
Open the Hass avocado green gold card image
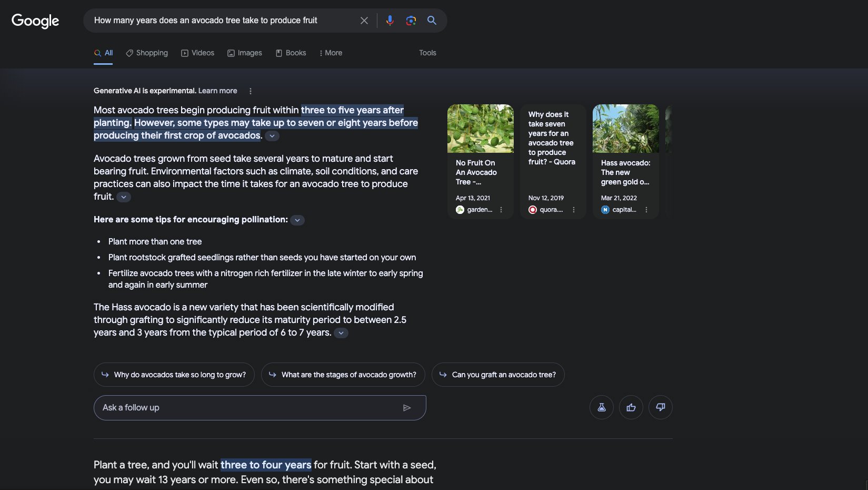626,129
